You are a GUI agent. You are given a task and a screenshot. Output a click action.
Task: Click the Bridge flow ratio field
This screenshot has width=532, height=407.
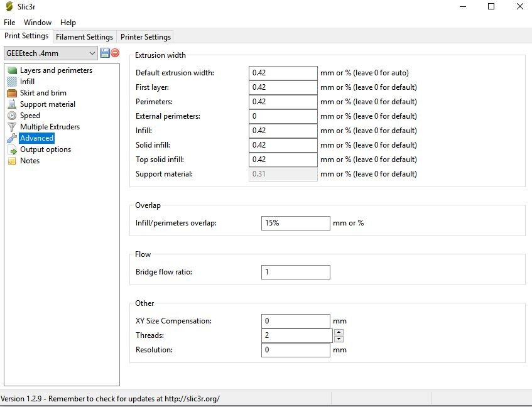(x=295, y=272)
